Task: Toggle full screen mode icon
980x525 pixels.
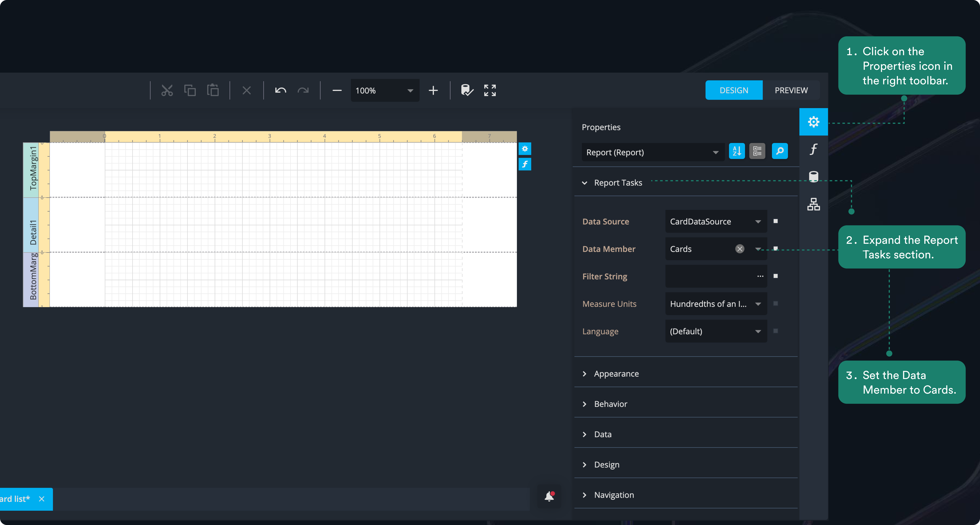Action: 490,91
